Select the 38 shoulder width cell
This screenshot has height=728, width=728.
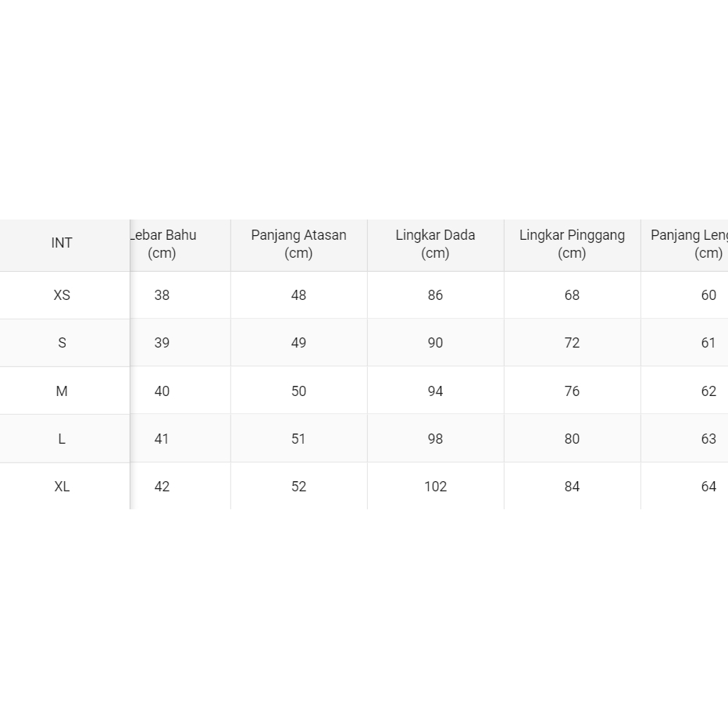[162, 295]
